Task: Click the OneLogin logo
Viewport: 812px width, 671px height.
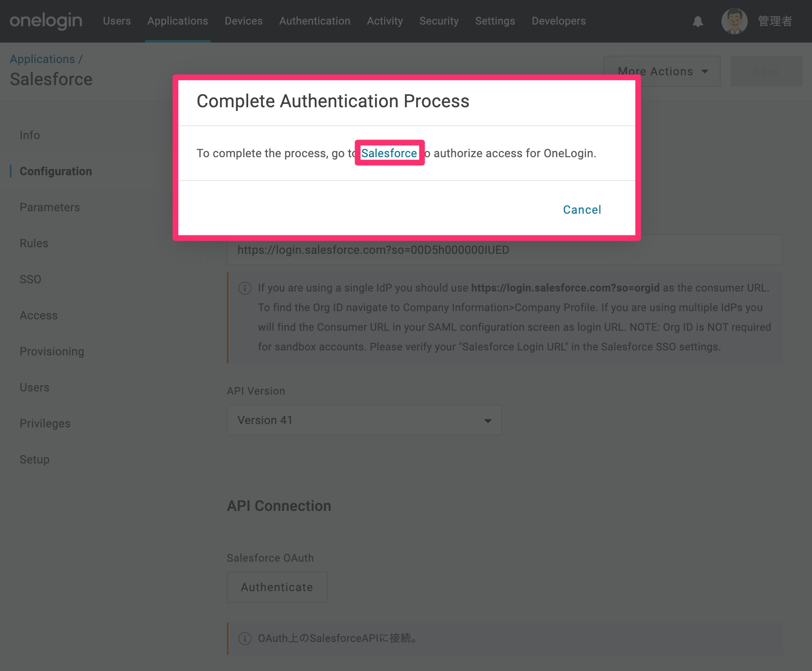Action: (46, 21)
